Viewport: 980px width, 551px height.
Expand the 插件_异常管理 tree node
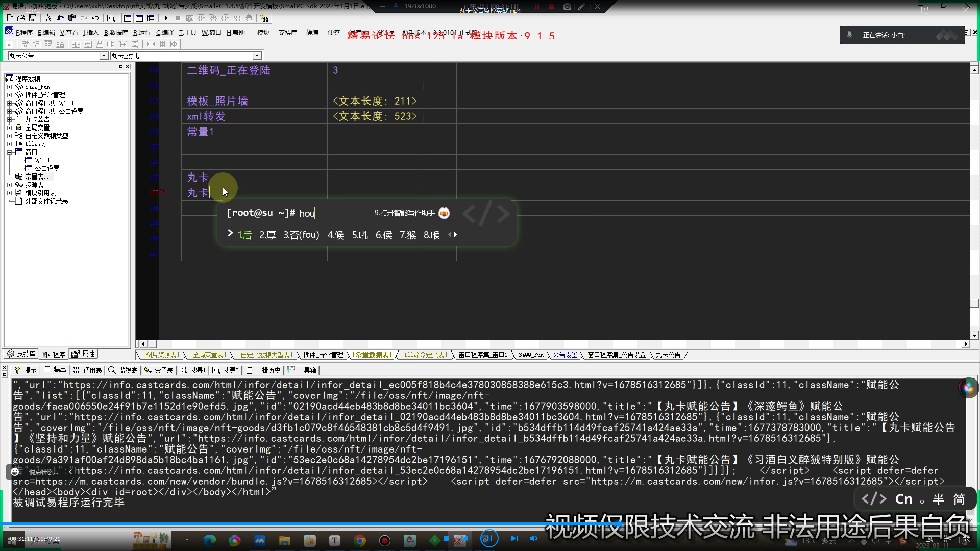click(9, 95)
